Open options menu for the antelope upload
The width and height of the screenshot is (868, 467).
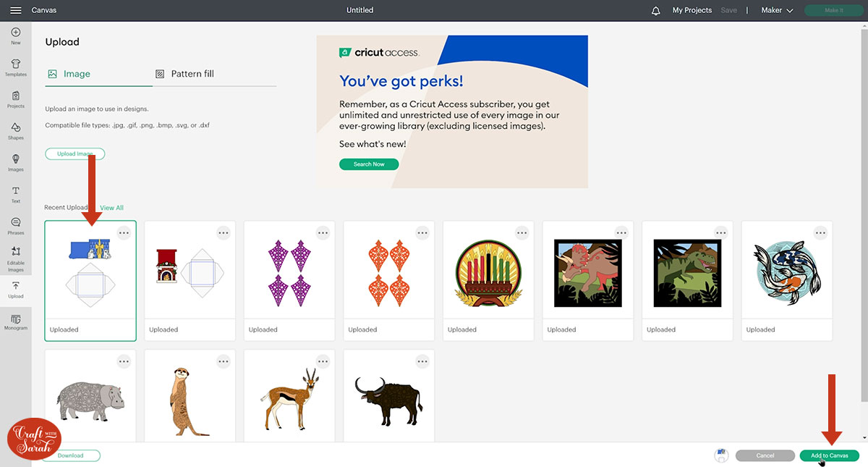pos(323,361)
